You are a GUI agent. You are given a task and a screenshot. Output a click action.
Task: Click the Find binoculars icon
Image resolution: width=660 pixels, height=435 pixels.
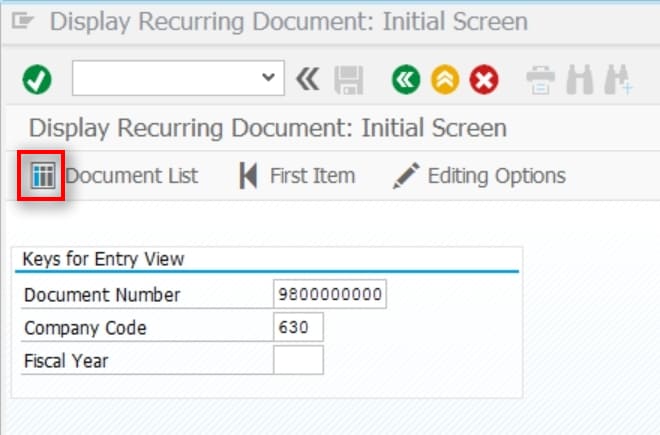pyautogui.click(x=579, y=79)
